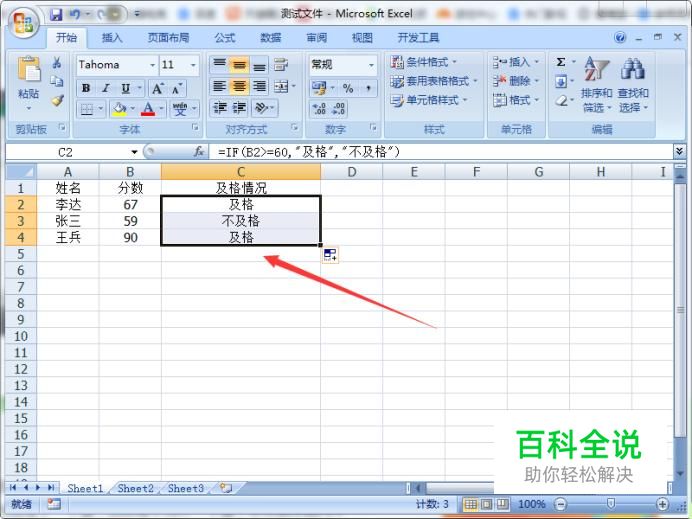Click the Paste clipboard icon

(29, 69)
